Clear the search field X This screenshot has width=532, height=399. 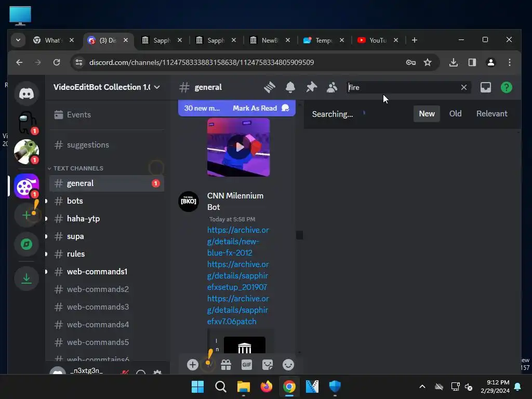tap(464, 87)
